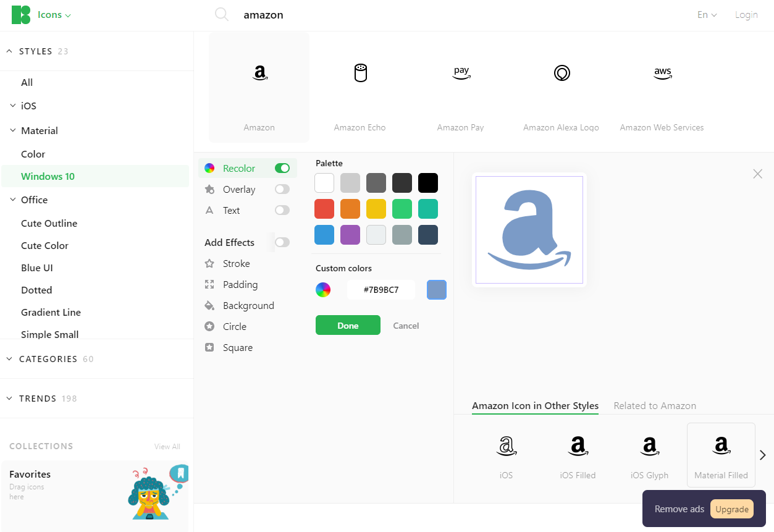774x532 pixels.
Task: Click the Square effect icon
Action: (209, 347)
